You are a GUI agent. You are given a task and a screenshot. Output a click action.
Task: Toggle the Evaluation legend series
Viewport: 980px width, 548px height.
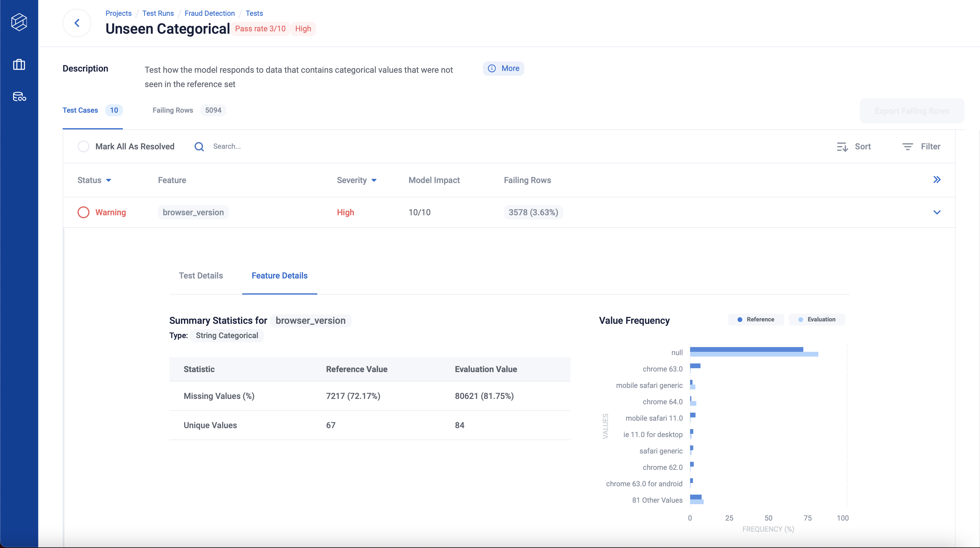(817, 319)
